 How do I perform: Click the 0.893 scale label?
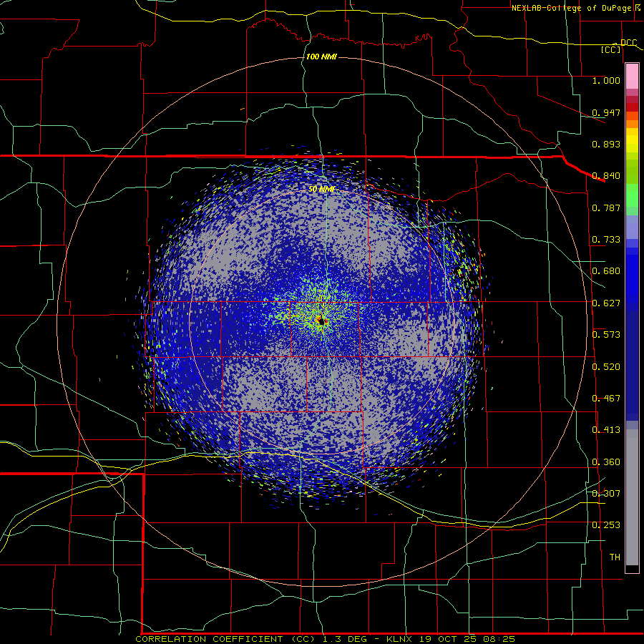click(606, 144)
